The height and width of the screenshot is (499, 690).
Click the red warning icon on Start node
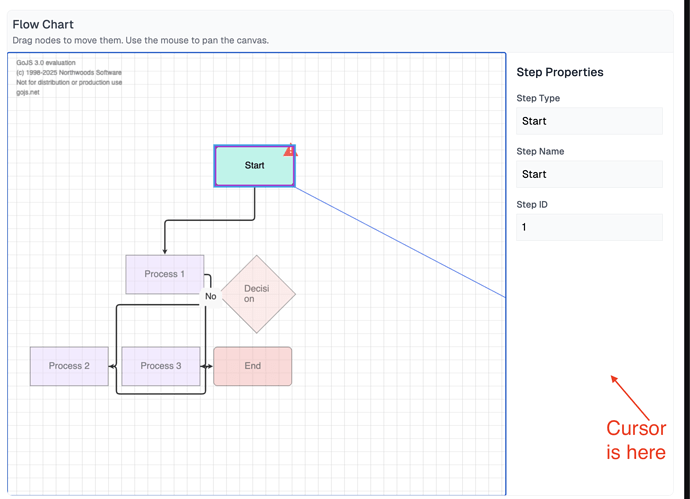(x=290, y=151)
